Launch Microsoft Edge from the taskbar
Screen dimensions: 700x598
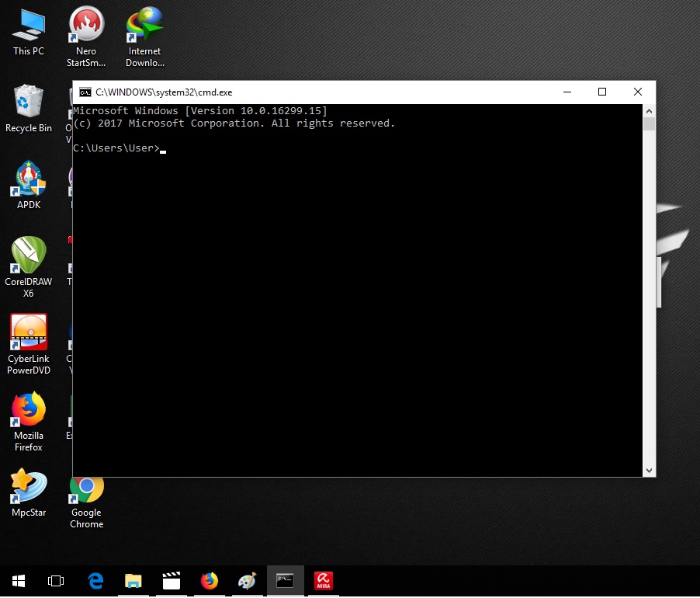[95, 580]
